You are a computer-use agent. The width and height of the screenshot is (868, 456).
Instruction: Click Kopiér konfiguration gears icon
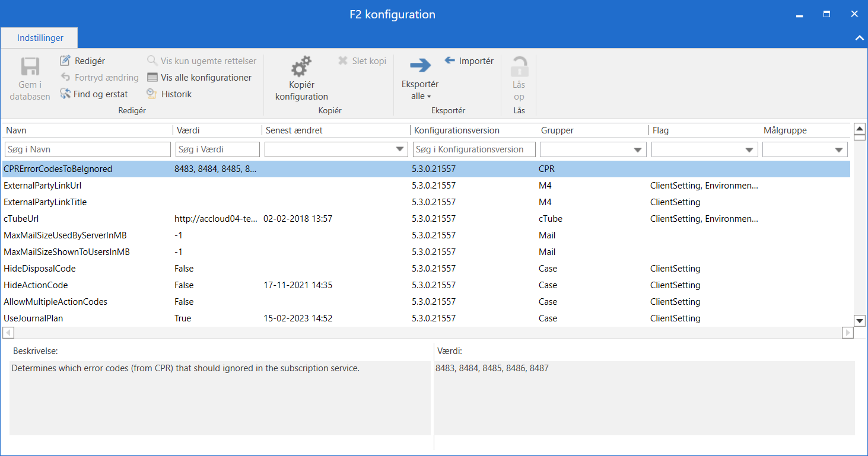301,67
